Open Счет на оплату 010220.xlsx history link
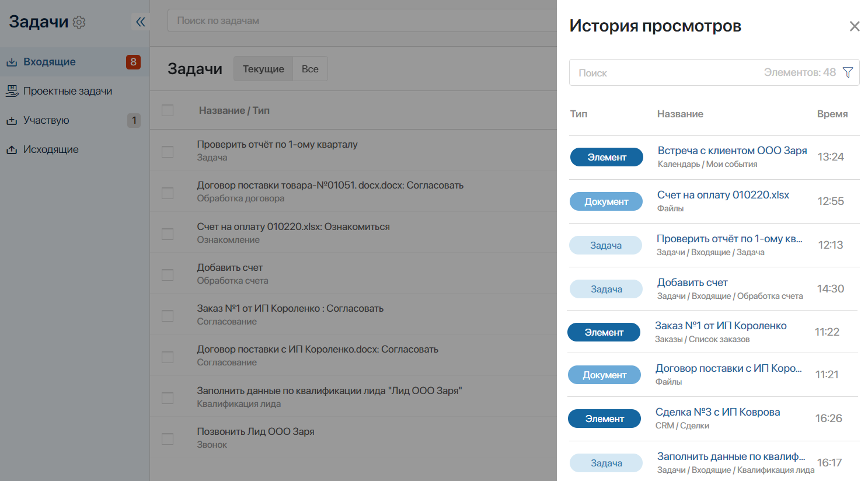The width and height of the screenshot is (868, 481). (x=723, y=195)
